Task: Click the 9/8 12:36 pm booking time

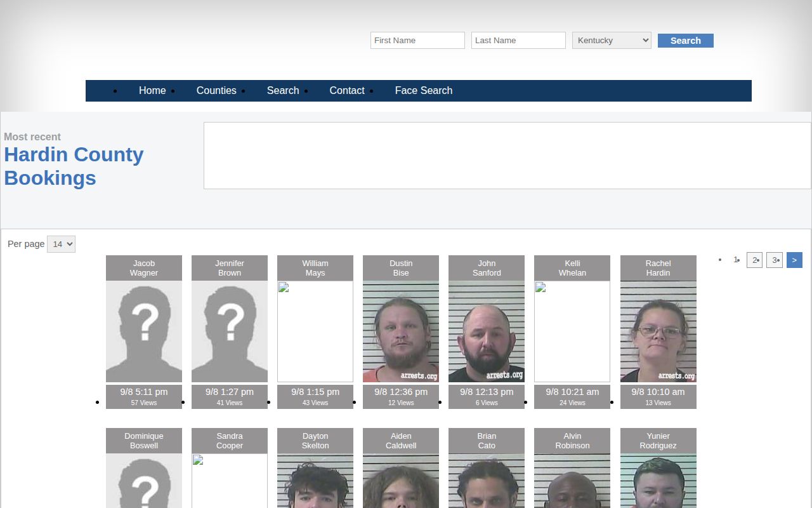Action: (401, 392)
